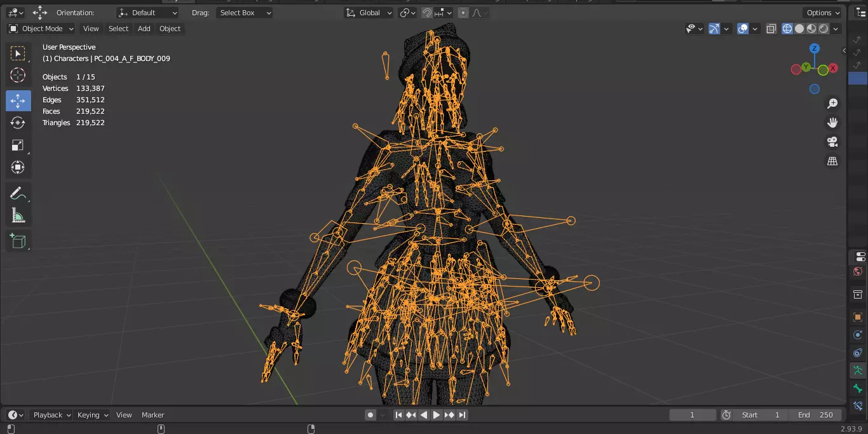
Task: Click the move cursor icon before Orientation
Action: [x=40, y=13]
